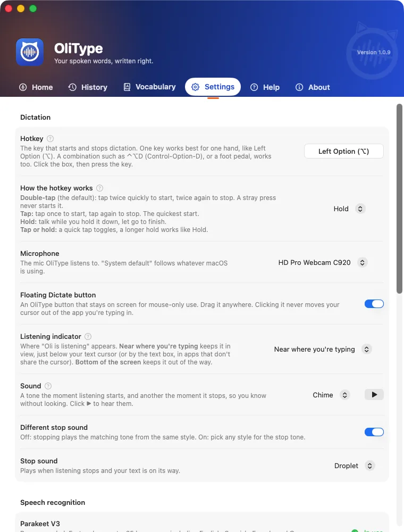Viewport: 404px width, 532px height.
Task: Open help tip beside How the hotkey works
Action: tap(99, 188)
